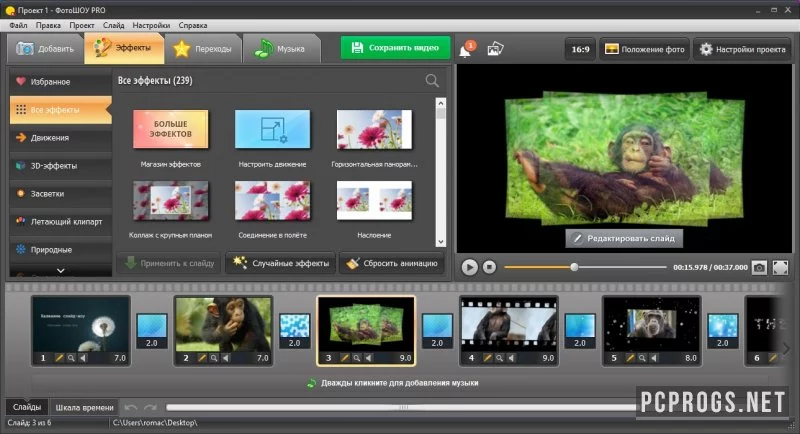Click the search magnifier in effects panel
The width and height of the screenshot is (800, 434).
(432, 81)
